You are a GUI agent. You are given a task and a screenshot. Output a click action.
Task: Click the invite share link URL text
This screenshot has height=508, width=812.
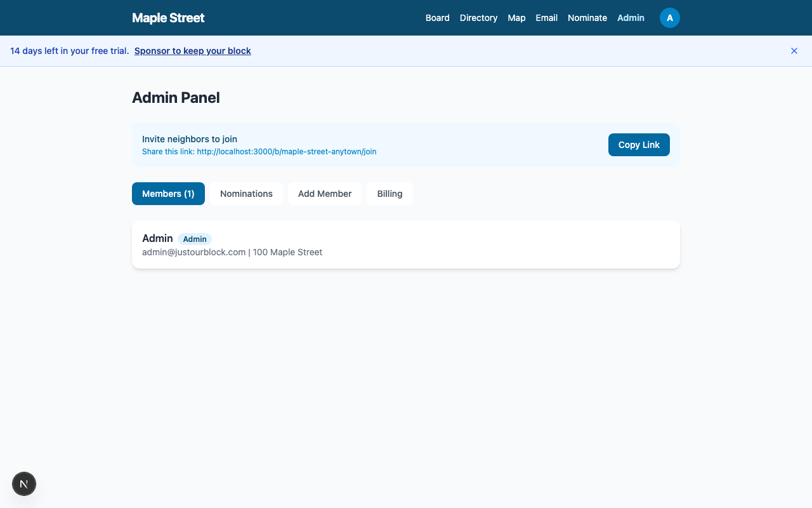(x=286, y=152)
